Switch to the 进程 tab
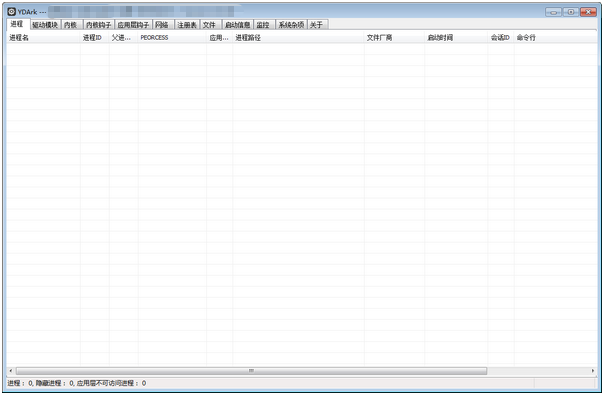This screenshot has width=604, height=395. pyautogui.click(x=18, y=24)
